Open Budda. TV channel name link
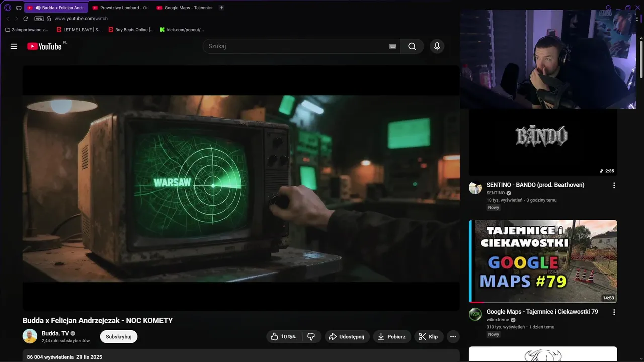The image size is (644, 362). point(55,333)
